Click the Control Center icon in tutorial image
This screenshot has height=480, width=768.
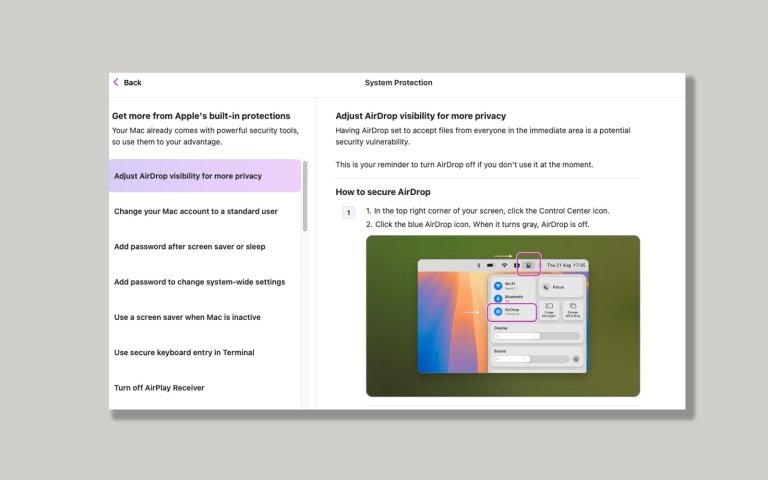(x=528, y=265)
